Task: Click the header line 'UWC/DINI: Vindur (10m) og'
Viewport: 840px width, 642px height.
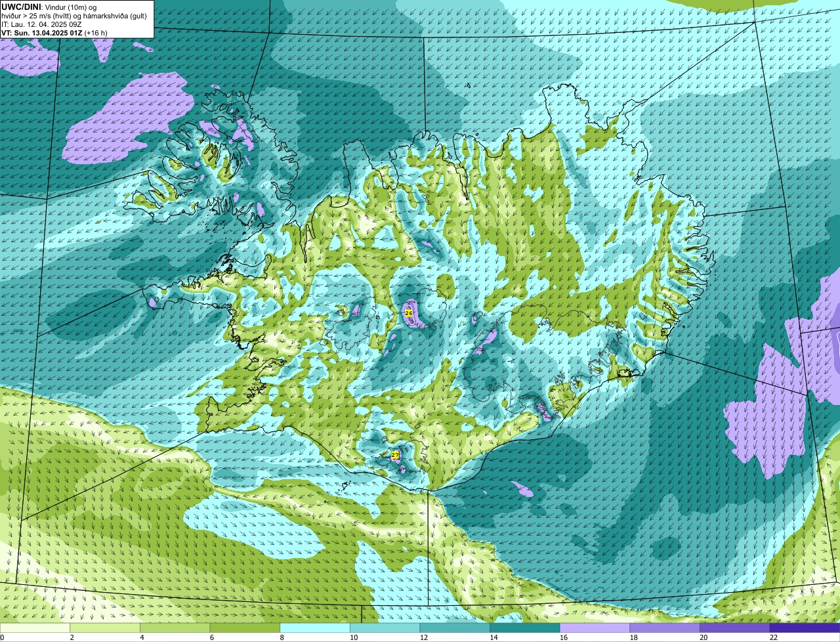Action: tap(49, 7)
